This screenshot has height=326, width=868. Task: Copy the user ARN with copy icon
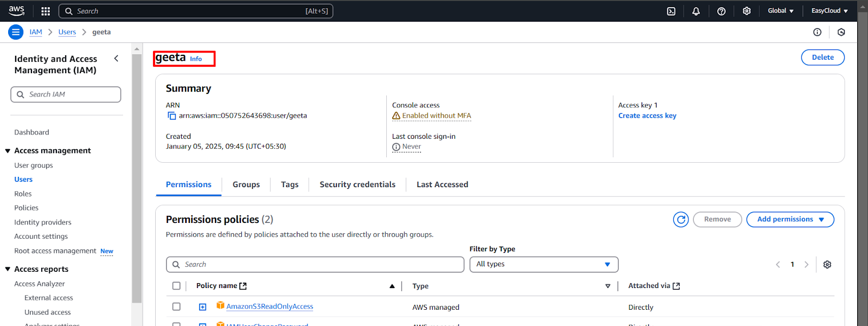(171, 116)
